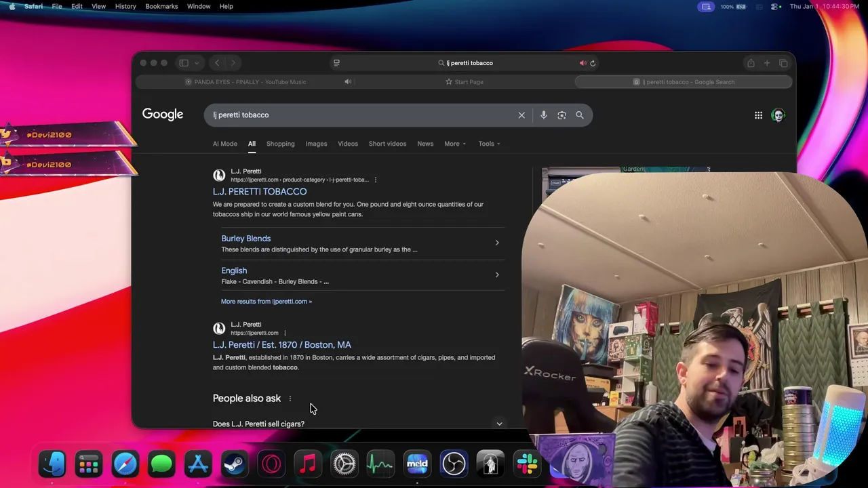Clear the Google search box
Viewport: 868px width, 488px height.
click(x=521, y=115)
